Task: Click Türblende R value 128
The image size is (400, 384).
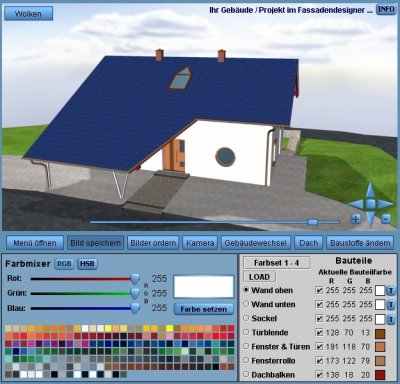Action: (332, 333)
